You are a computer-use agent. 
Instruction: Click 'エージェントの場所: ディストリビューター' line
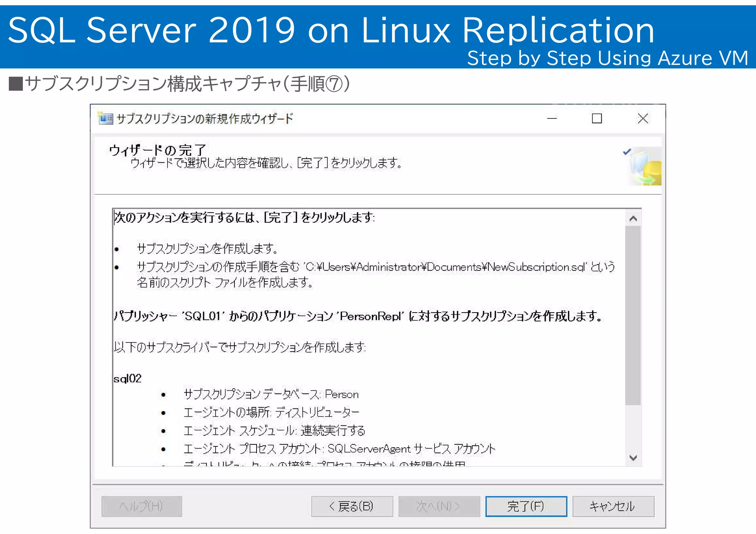[271, 412]
